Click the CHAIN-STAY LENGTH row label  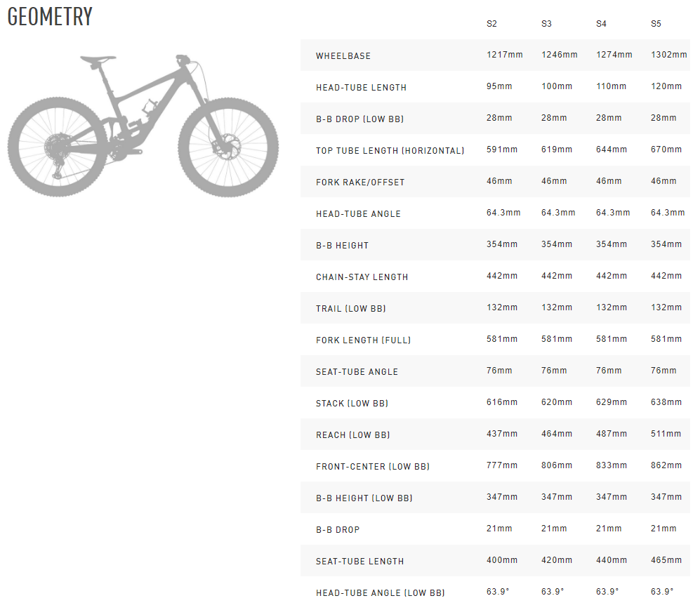click(362, 277)
